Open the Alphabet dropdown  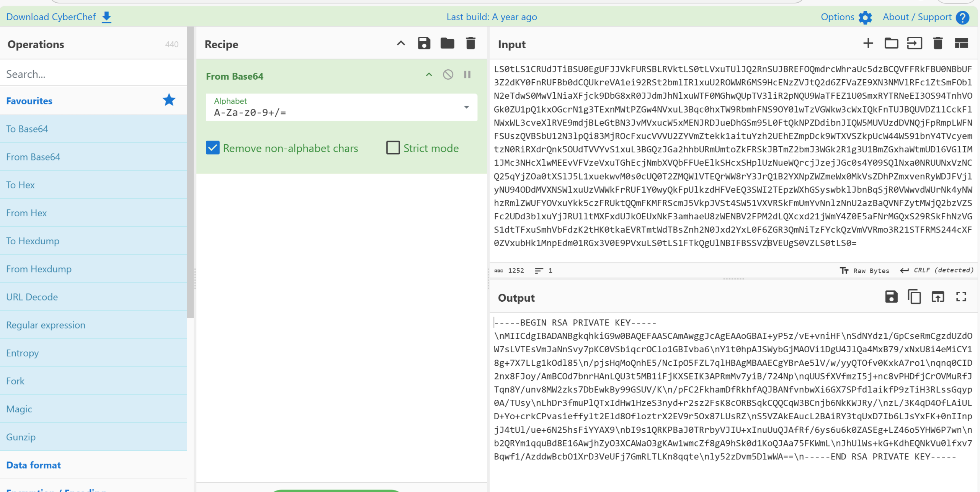(466, 108)
